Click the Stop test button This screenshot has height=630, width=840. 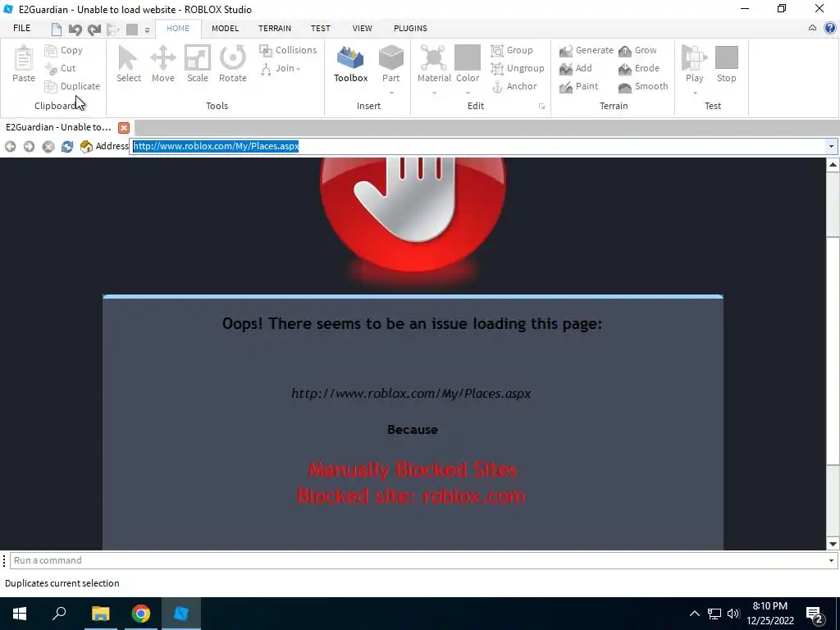tap(727, 64)
